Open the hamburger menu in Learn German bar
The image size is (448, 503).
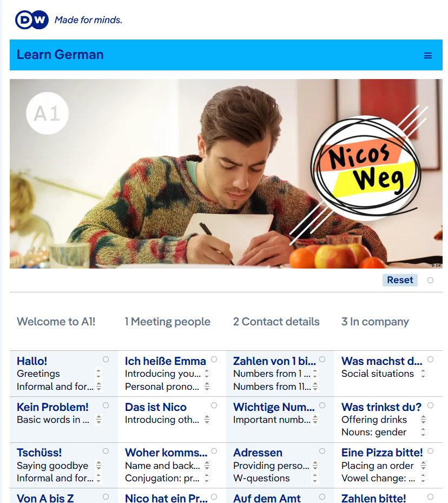(x=428, y=55)
